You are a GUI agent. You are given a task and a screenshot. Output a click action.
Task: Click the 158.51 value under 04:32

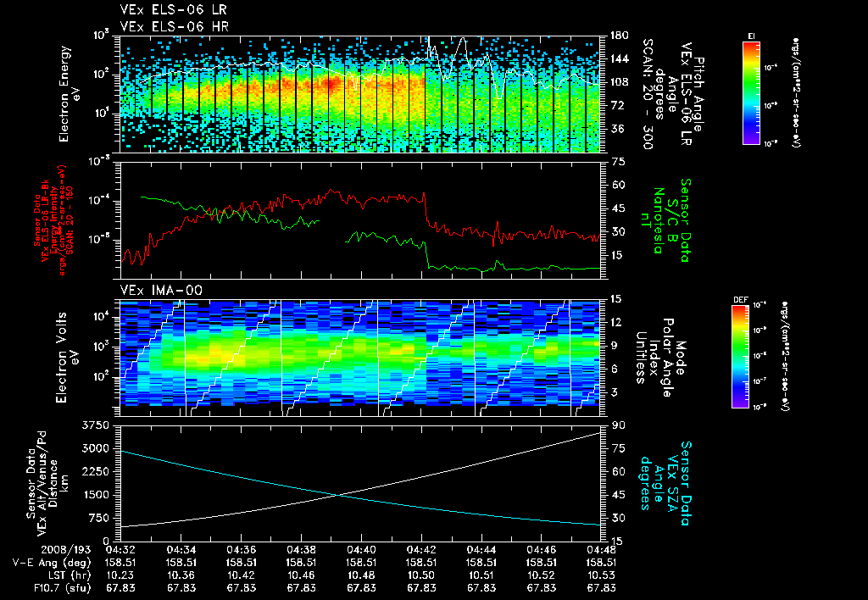[x=120, y=563]
